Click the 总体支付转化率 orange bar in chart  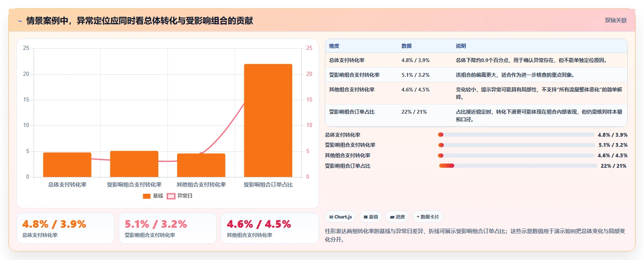click(x=67, y=165)
